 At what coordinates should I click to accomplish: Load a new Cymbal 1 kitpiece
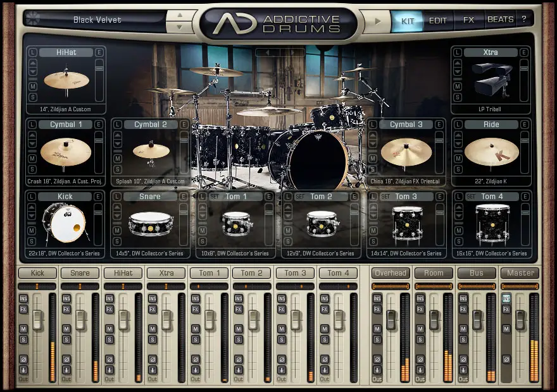[32, 125]
